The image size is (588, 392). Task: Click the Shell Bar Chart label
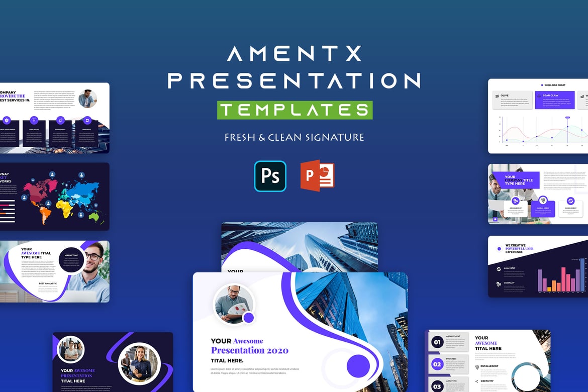tap(555, 85)
